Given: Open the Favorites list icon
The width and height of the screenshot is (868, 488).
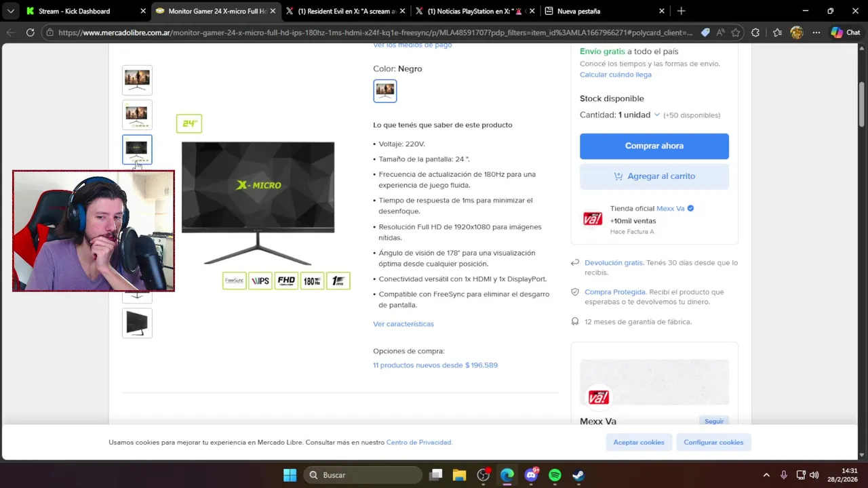Looking at the screenshot, I should tap(777, 33).
